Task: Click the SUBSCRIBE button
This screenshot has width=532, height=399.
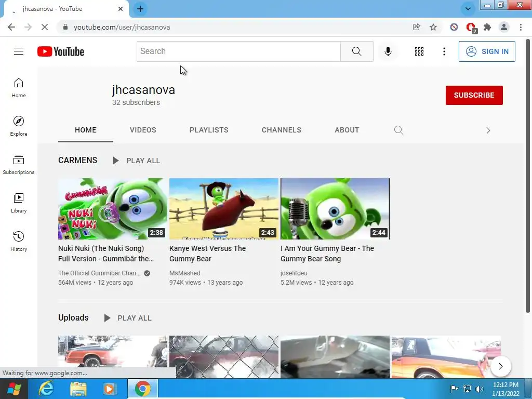Action: pos(474,96)
